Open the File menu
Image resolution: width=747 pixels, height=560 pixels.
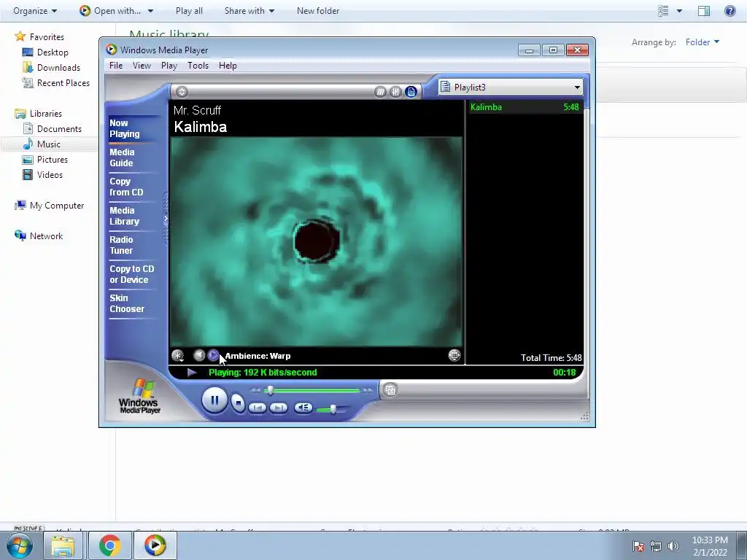coord(116,66)
